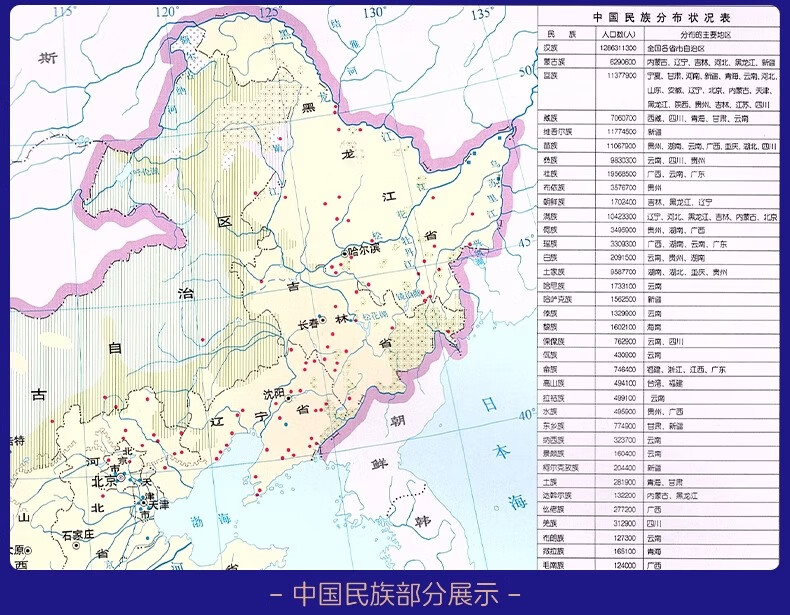The width and height of the screenshot is (790, 615).
Task: Select the 135° longitude label
Action: [x=483, y=13]
